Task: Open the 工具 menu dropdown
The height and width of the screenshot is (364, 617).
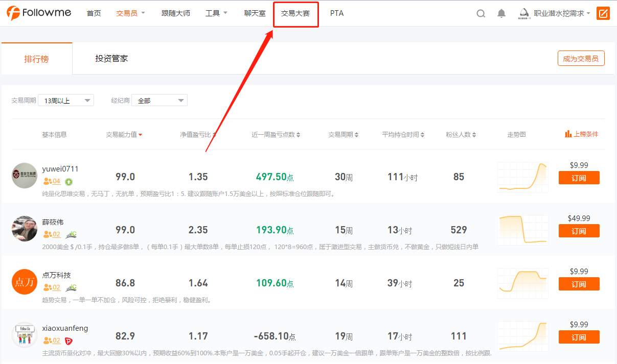Action: tap(216, 13)
